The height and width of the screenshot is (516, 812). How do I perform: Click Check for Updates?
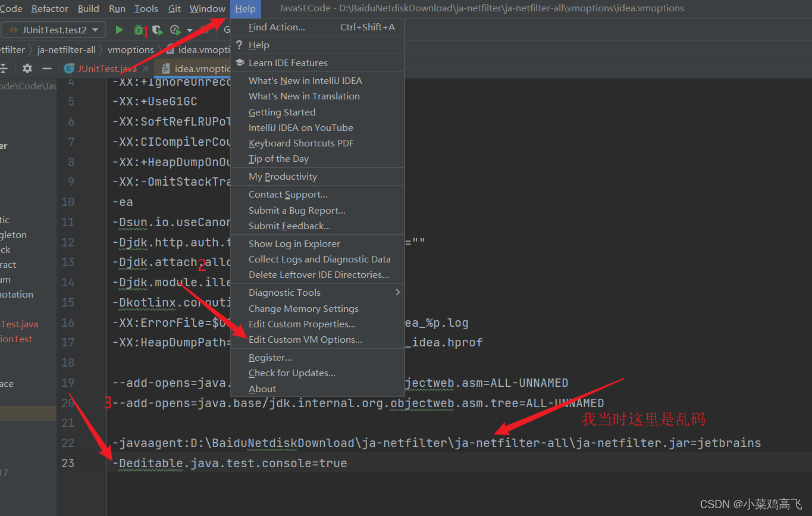coord(292,373)
